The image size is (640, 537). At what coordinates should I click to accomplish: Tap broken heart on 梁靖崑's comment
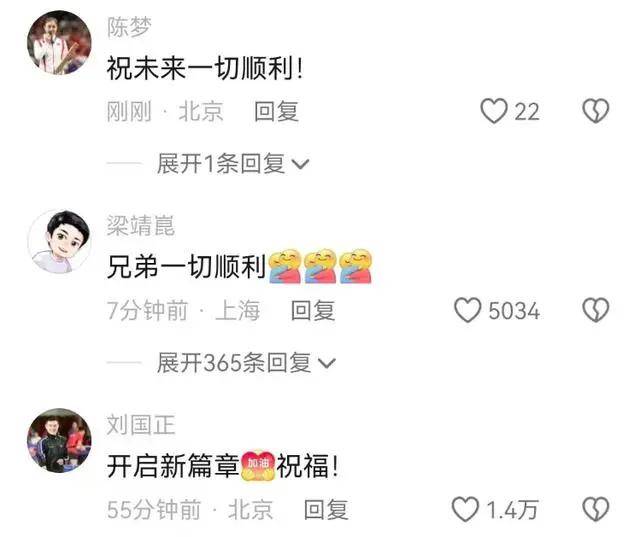point(596,310)
